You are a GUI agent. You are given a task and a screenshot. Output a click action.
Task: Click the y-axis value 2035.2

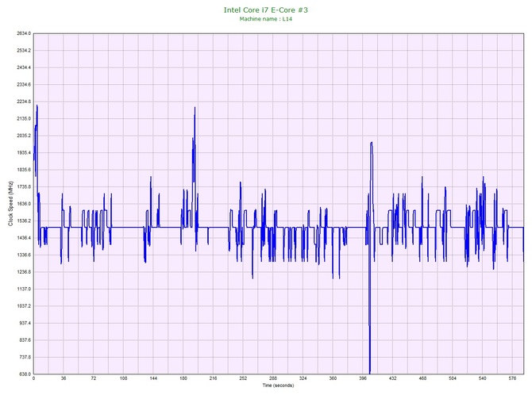[24, 136]
